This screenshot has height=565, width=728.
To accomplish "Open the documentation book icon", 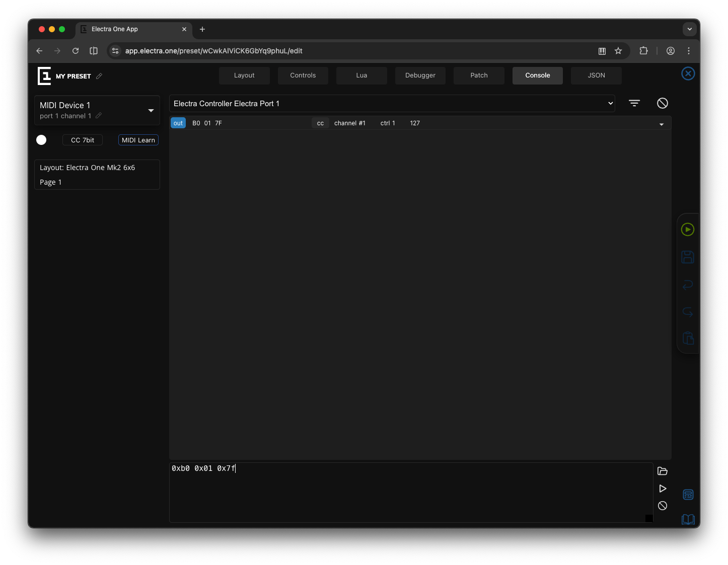I will 688,519.
